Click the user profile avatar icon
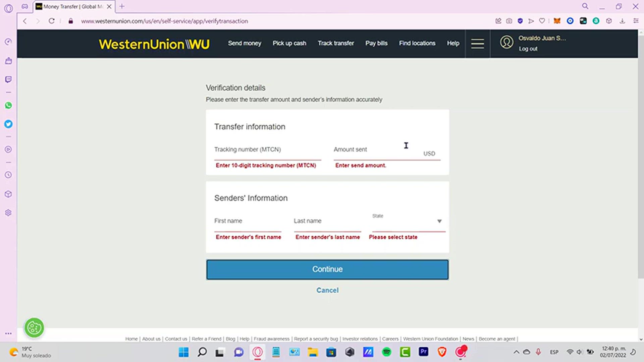Viewport: 644px width, 362px height. pos(506,43)
